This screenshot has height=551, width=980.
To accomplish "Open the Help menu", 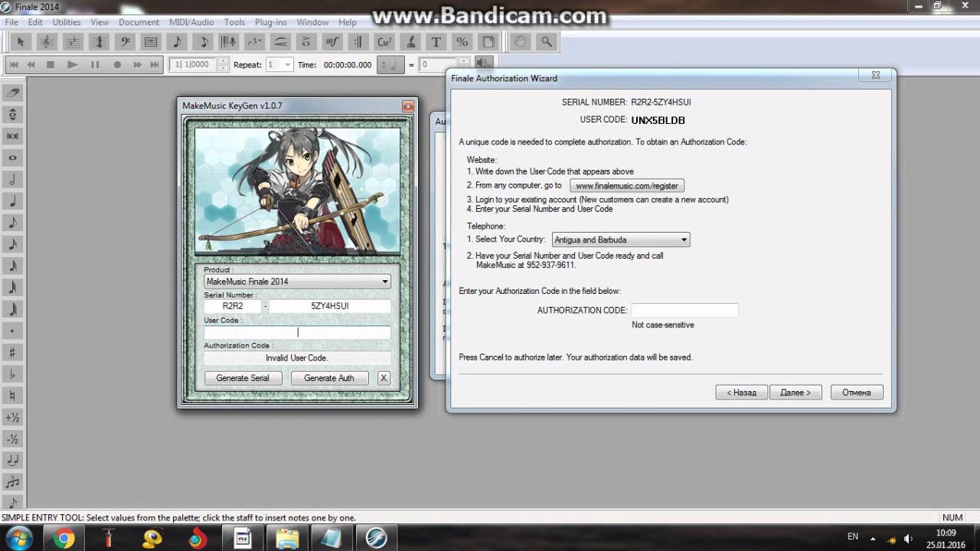I will [x=348, y=22].
